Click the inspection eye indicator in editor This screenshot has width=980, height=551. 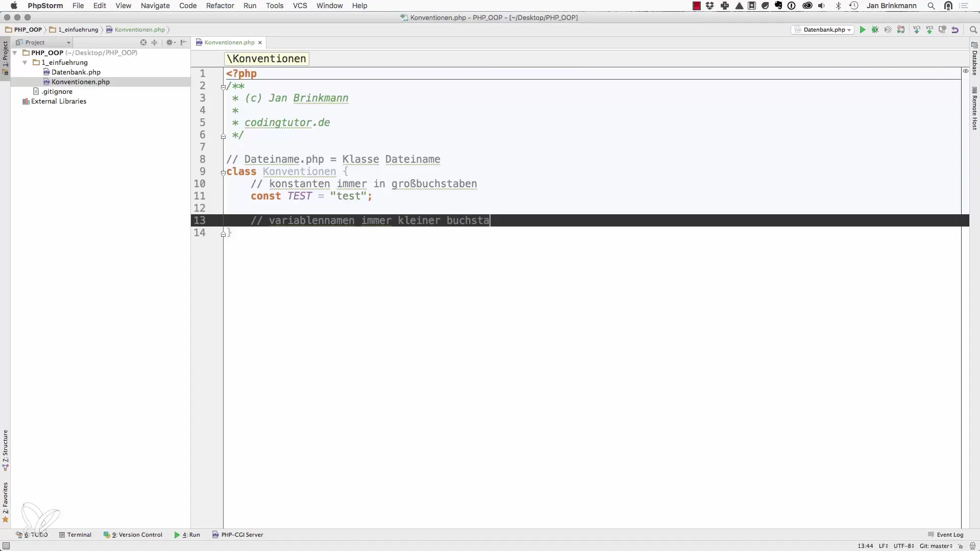[x=965, y=71]
